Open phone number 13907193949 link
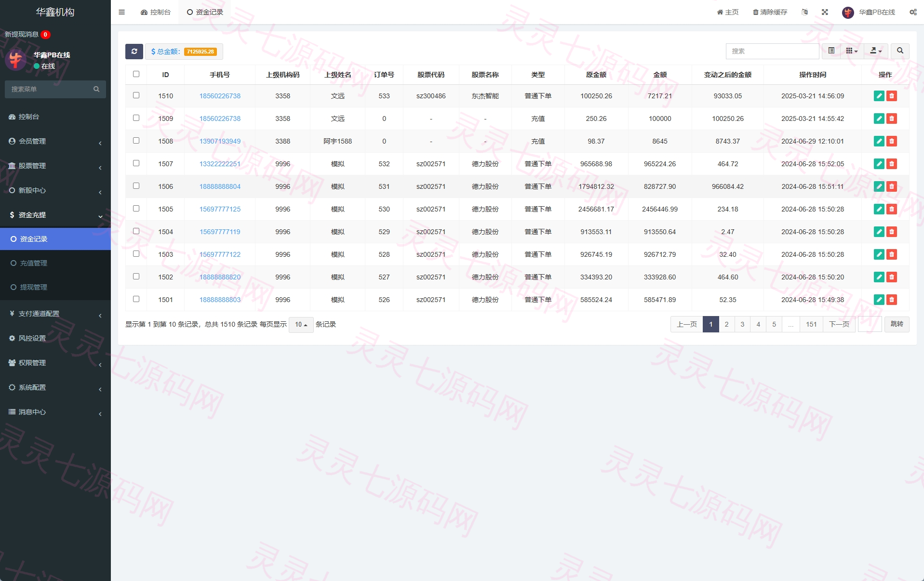 [220, 141]
